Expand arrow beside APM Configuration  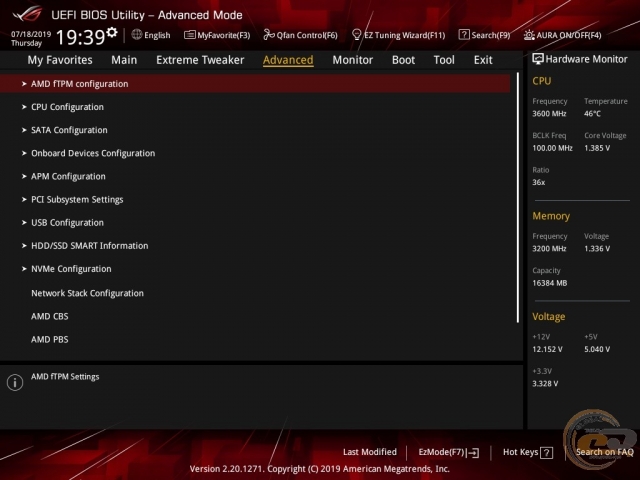pos(24,176)
